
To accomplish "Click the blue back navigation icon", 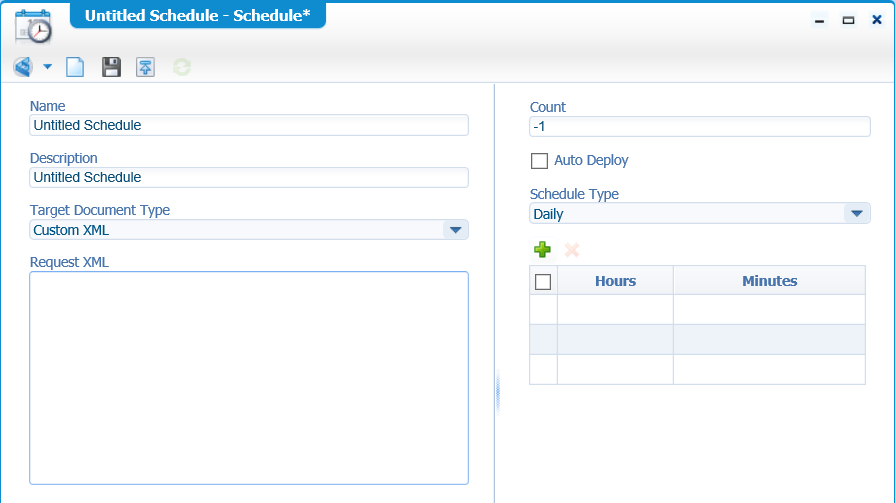I will pyautogui.click(x=23, y=67).
